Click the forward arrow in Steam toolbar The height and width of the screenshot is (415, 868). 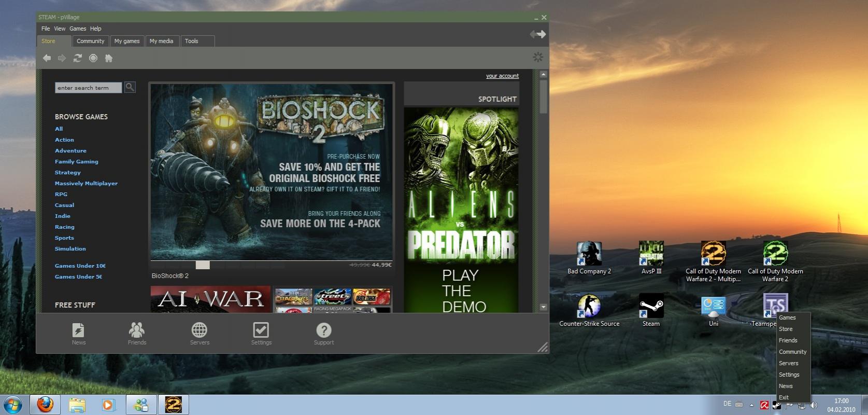pyautogui.click(x=62, y=58)
